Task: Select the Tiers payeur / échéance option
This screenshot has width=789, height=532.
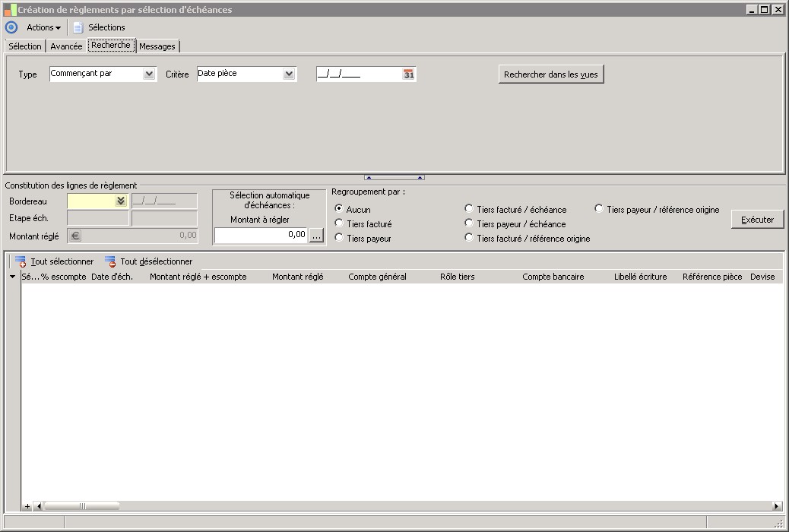Action: (x=469, y=223)
